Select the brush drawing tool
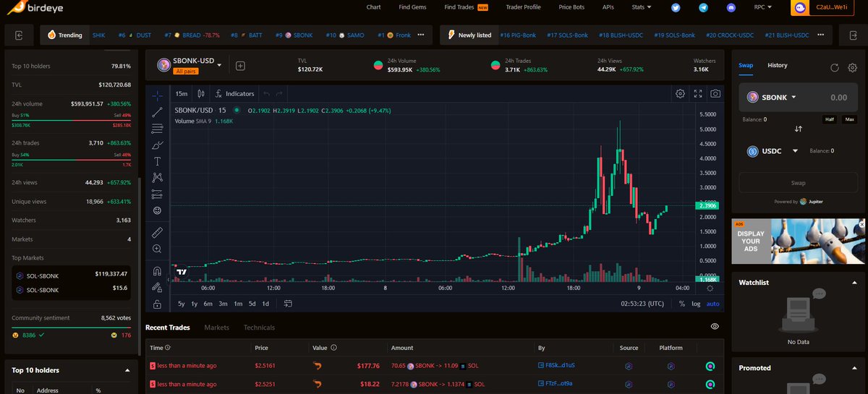868x394 pixels. 157,145
